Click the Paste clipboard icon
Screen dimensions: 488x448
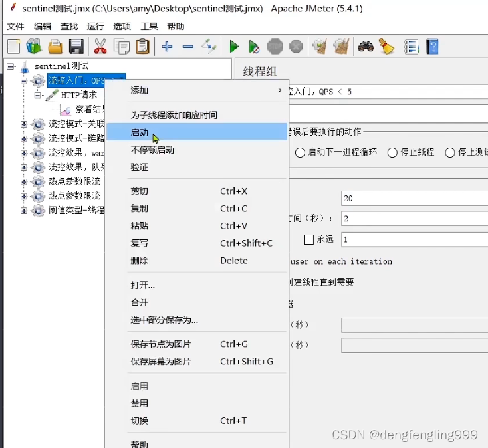click(x=142, y=47)
